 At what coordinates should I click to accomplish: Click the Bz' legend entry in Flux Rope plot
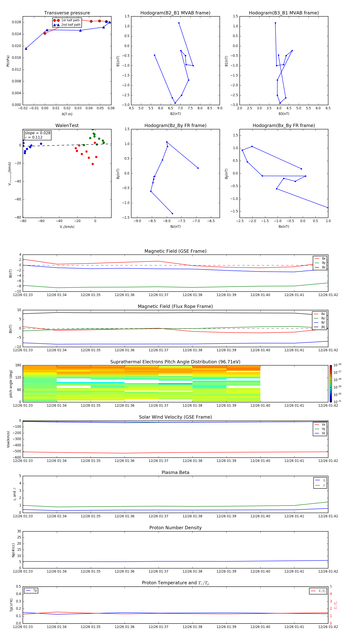[x=320, y=323]
